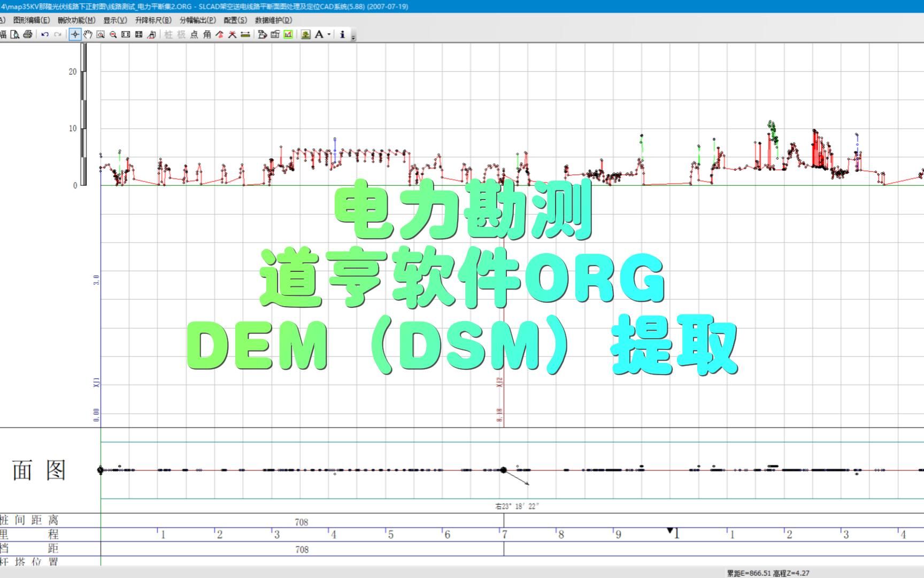
Task: Click the zoom-to-tower icon after grid icon
Action: coord(151,34)
